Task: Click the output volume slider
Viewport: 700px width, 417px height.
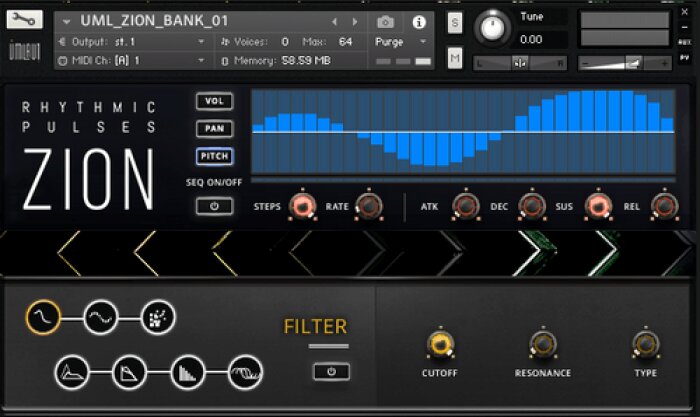Action: (625, 64)
